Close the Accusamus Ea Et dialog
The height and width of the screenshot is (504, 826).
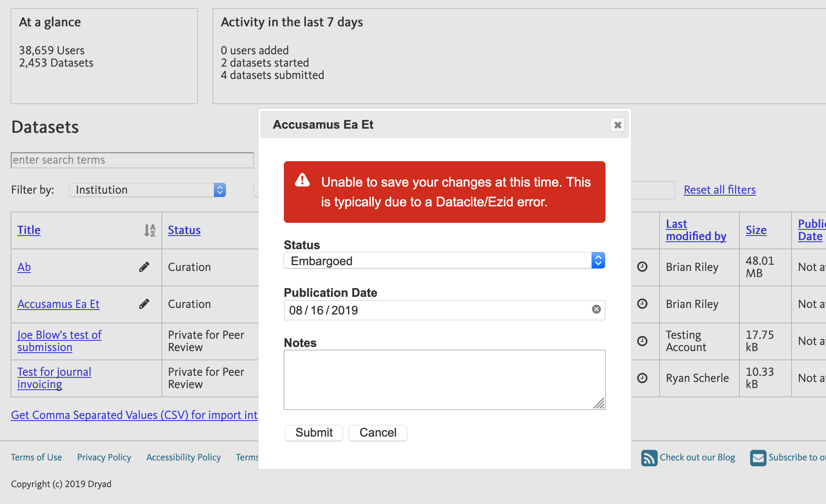617,125
